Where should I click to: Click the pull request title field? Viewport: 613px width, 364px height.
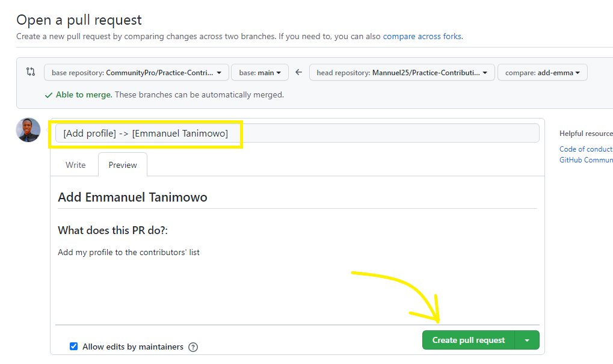[x=295, y=132]
